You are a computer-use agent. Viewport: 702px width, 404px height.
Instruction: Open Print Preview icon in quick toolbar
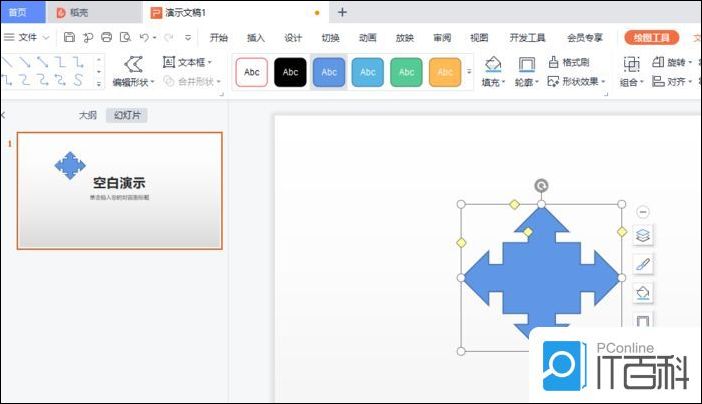[x=125, y=37]
